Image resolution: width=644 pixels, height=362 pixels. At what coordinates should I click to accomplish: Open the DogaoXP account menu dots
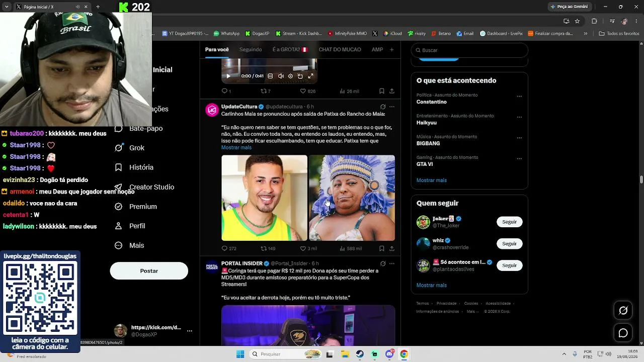(x=190, y=331)
